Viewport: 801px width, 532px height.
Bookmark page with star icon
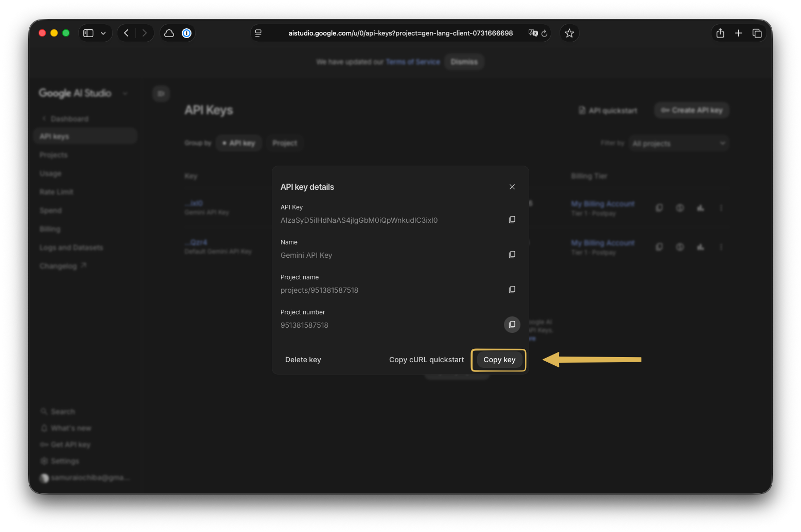569,33
